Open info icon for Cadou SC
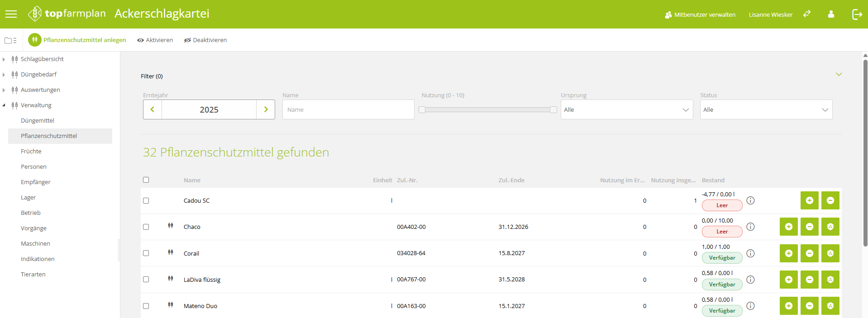The image size is (868, 318). [750, 200]
